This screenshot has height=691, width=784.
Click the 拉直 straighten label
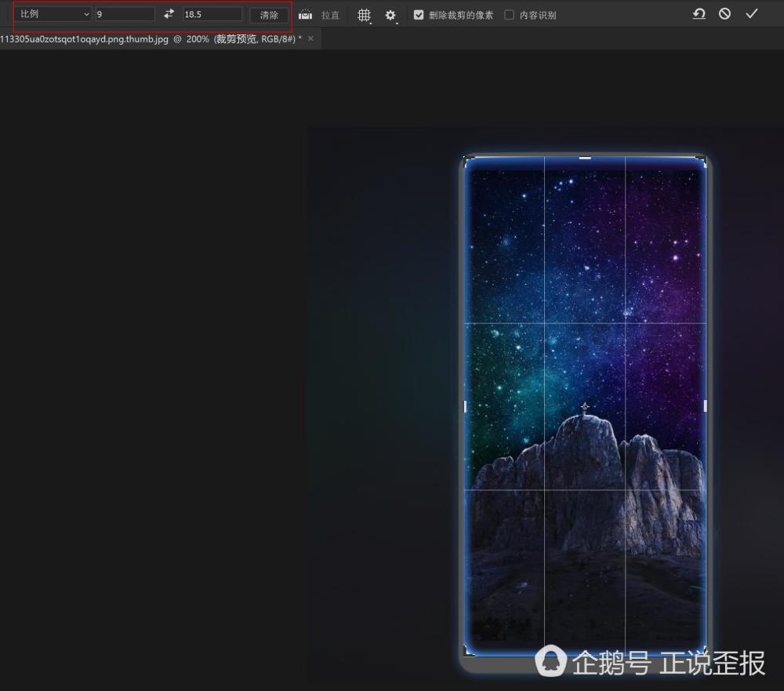click(330, 15)
